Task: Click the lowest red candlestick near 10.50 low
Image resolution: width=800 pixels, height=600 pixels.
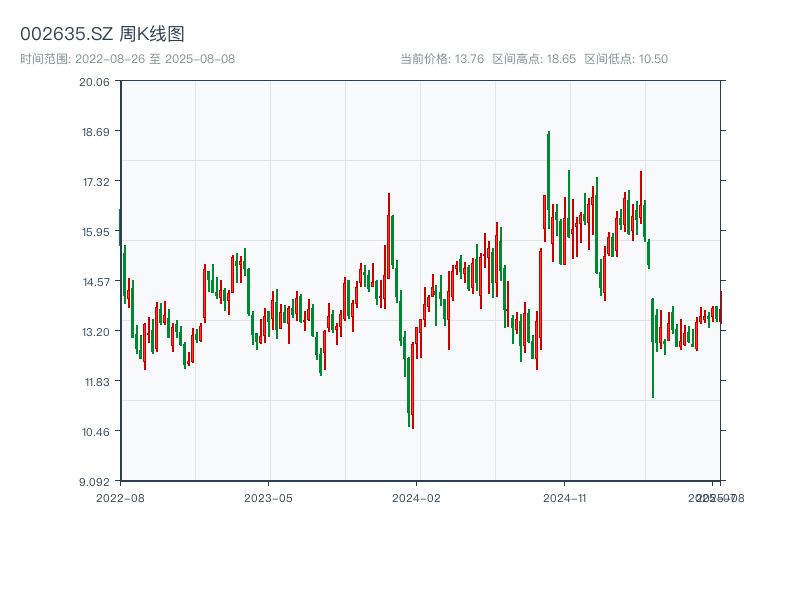Action: pyautogui.click(x=412, y=386)
